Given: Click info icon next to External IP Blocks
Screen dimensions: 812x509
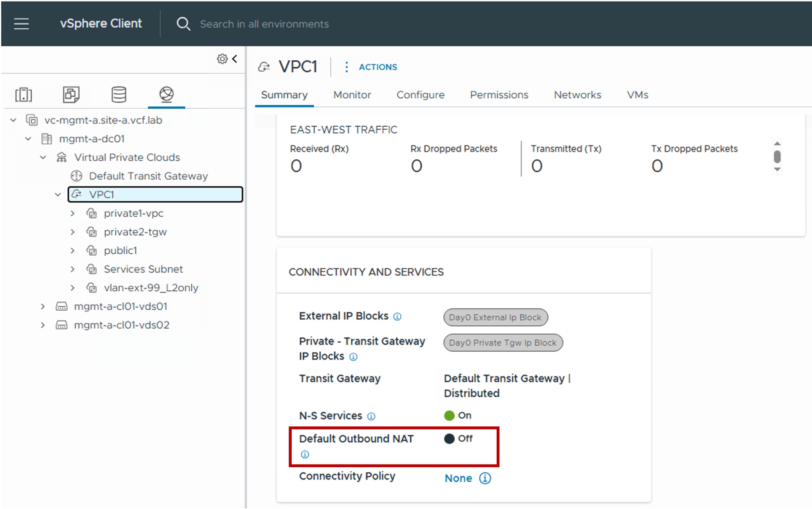Looking at the screenshot, I should (397, 317).
